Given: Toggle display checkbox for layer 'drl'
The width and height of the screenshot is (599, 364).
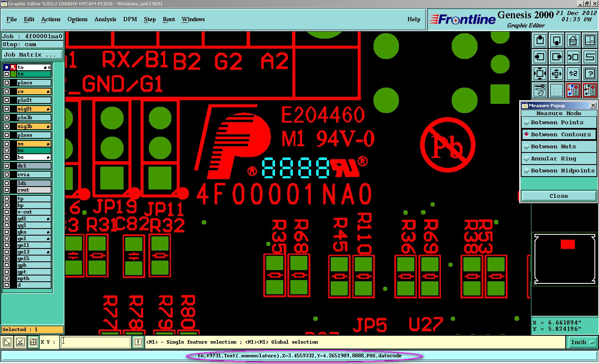Looking at the screenshot, I should [x=7, y=166].
